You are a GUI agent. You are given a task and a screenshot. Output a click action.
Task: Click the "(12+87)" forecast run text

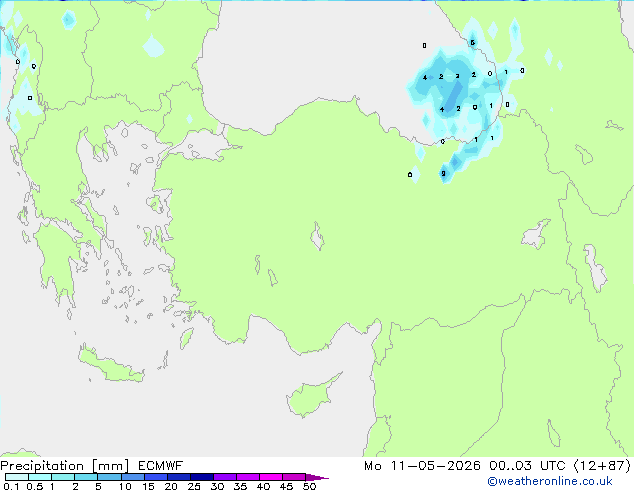(x=602, y=466)
